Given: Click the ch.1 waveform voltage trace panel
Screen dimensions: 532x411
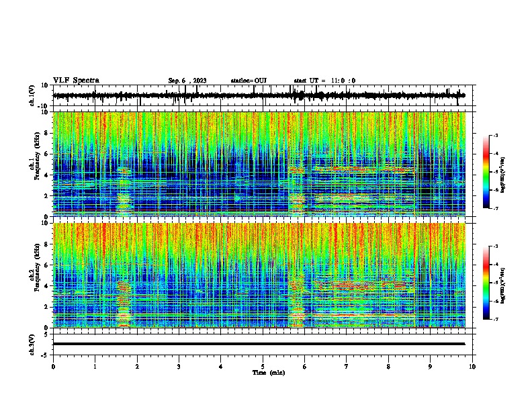Looking at the screenshot, I should pos(262,95).
